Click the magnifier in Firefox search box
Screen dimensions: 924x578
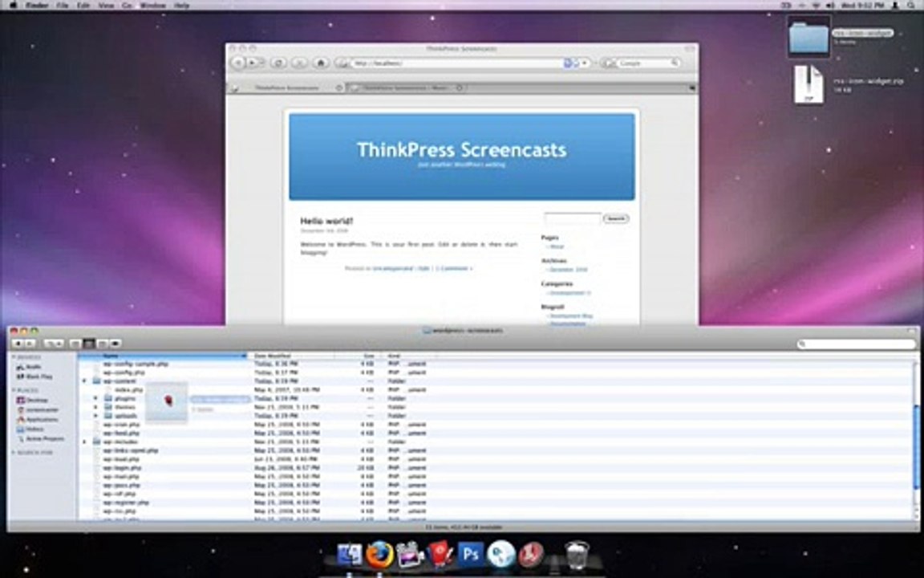(675, 63)
